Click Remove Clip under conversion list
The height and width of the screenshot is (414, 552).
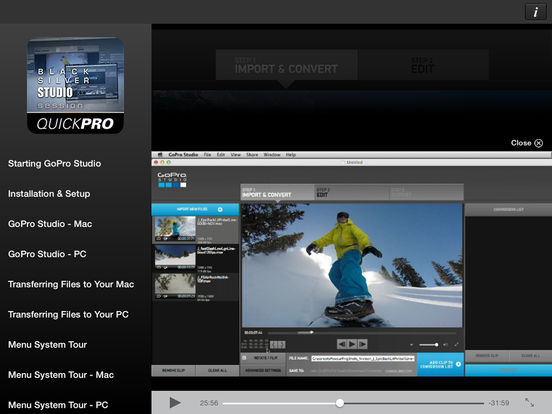[x=487, y=356]
